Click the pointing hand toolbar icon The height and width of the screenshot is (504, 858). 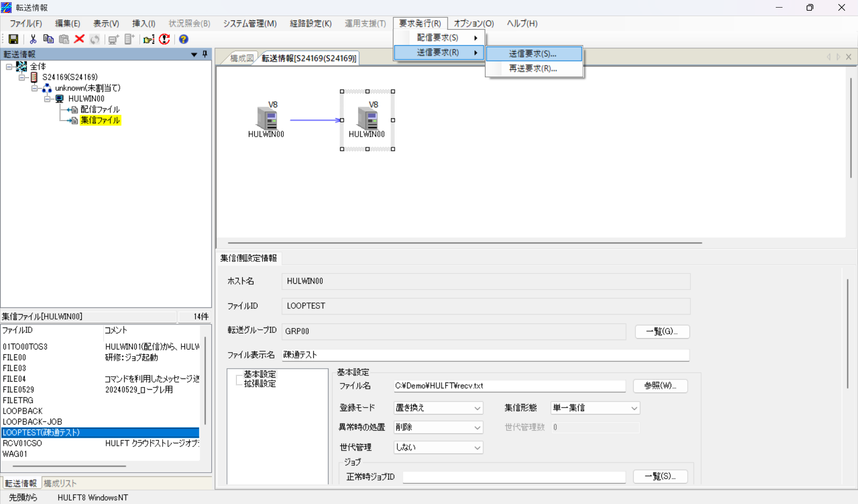pos(149,39)
